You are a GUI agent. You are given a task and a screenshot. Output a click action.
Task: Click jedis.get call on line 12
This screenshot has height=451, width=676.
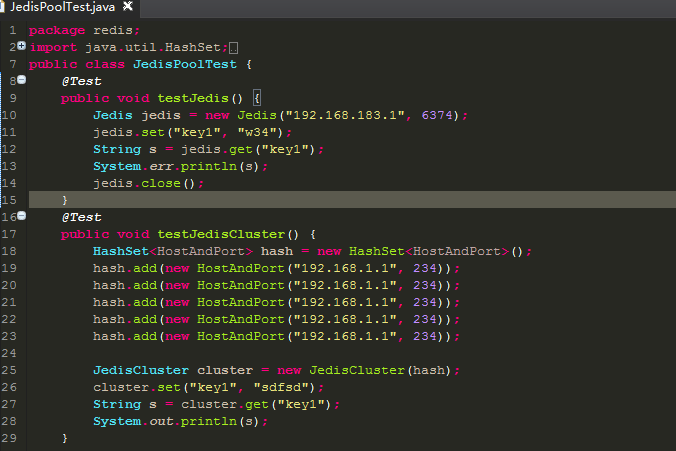click(x=248, y=149)
